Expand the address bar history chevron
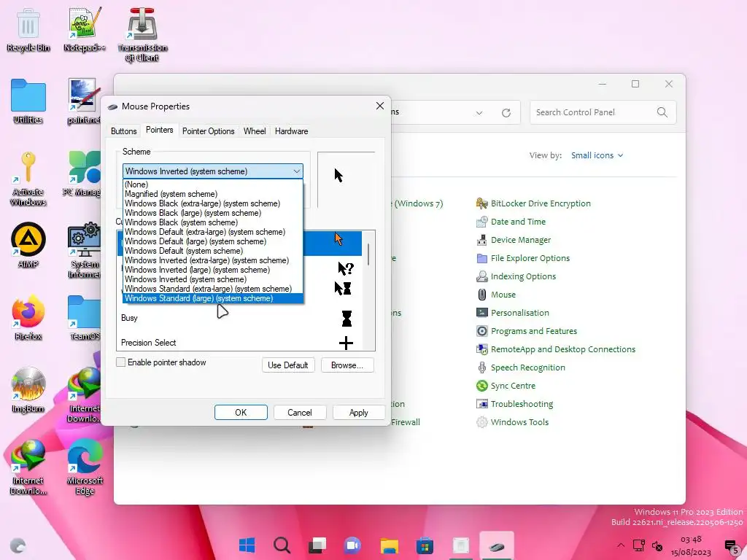The width and height of the screenshot is (747, 560). click(x=479, y=113)
